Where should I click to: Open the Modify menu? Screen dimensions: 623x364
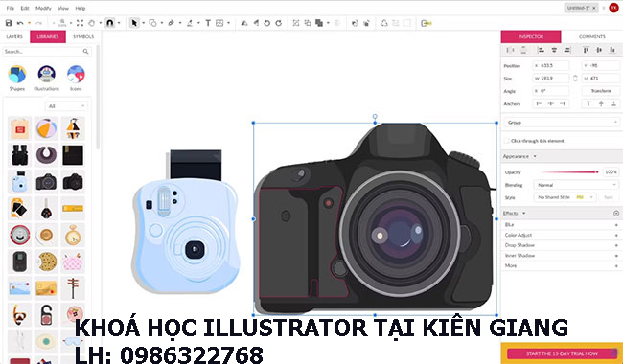tap(43, 8)
